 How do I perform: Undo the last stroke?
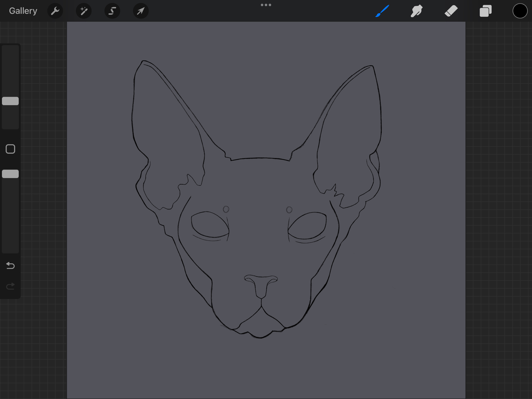(10, 265)
